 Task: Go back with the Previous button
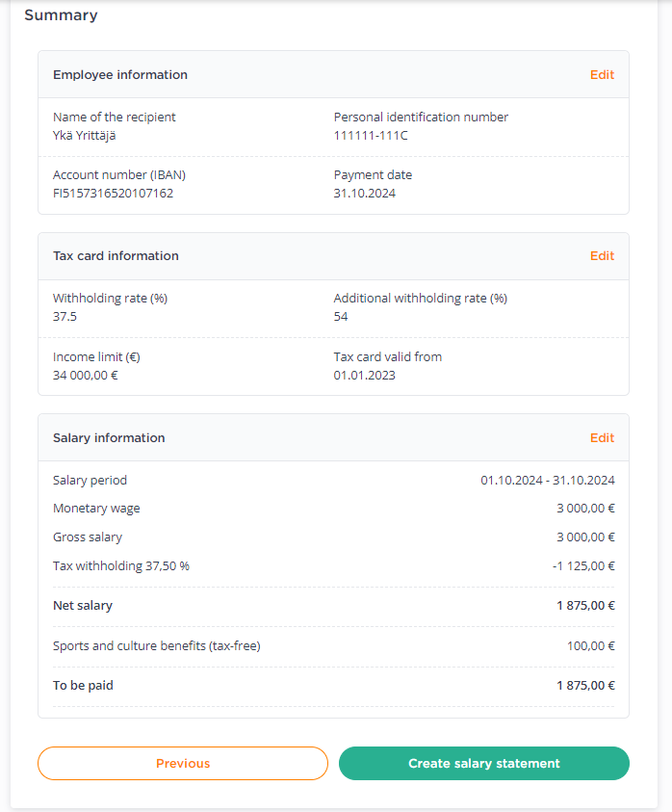pos(183,763)
